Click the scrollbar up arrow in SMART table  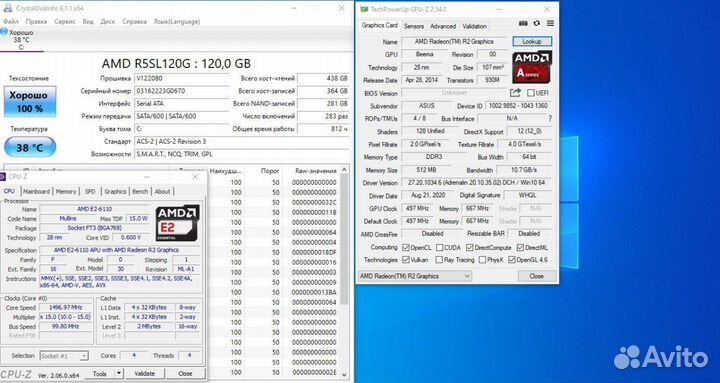pyautogui.click(x=345, y=170)
